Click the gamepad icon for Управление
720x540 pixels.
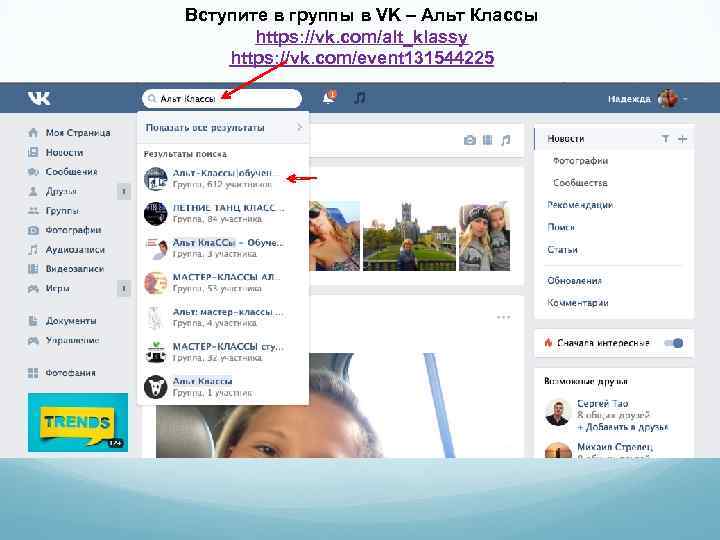(x=33, y=340)
